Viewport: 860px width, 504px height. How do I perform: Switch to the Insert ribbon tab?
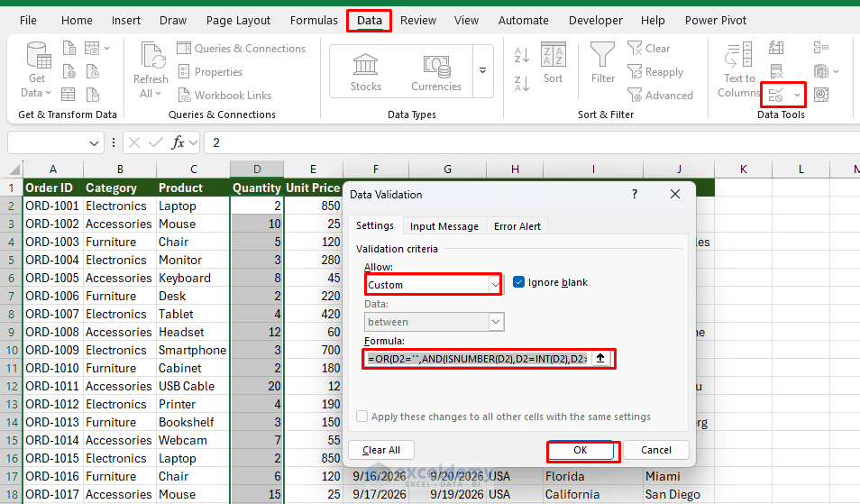click(x=125, y=21)
